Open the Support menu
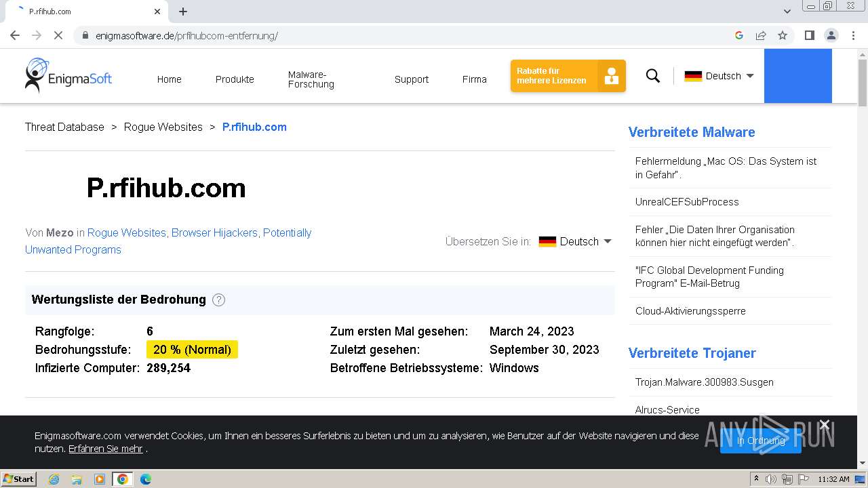Viewport: 868px width, 488px height. [412, 79]
